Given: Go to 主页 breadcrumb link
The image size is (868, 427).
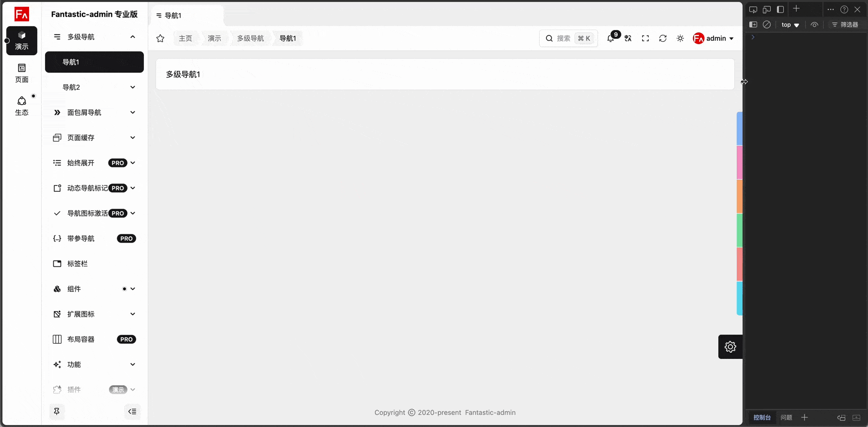Looking at the screenshot, I should click(186, 38).
